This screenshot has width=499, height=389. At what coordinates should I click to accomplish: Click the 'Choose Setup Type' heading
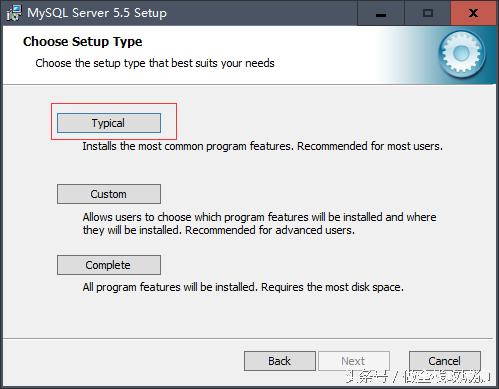pyautogui.click(x=83, y=42)
